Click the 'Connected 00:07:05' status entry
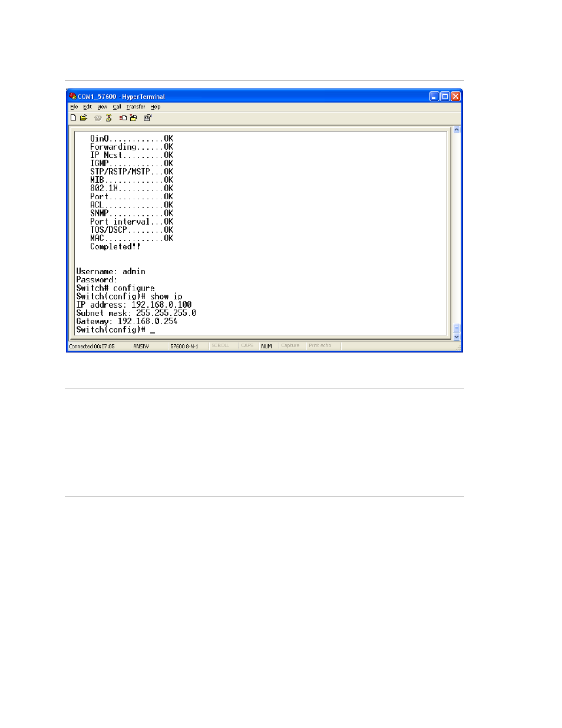 92,346
